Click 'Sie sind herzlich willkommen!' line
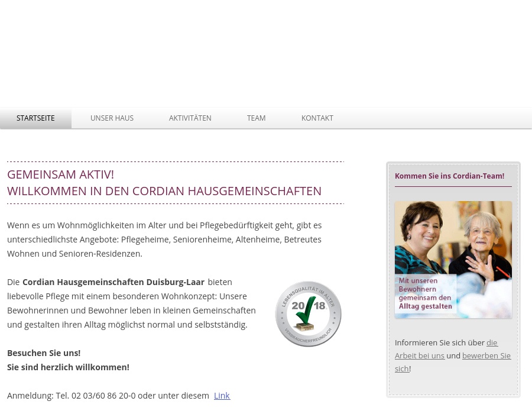Image resolution: width=532 pixels, height=414 pixels. tap(68, 367)
